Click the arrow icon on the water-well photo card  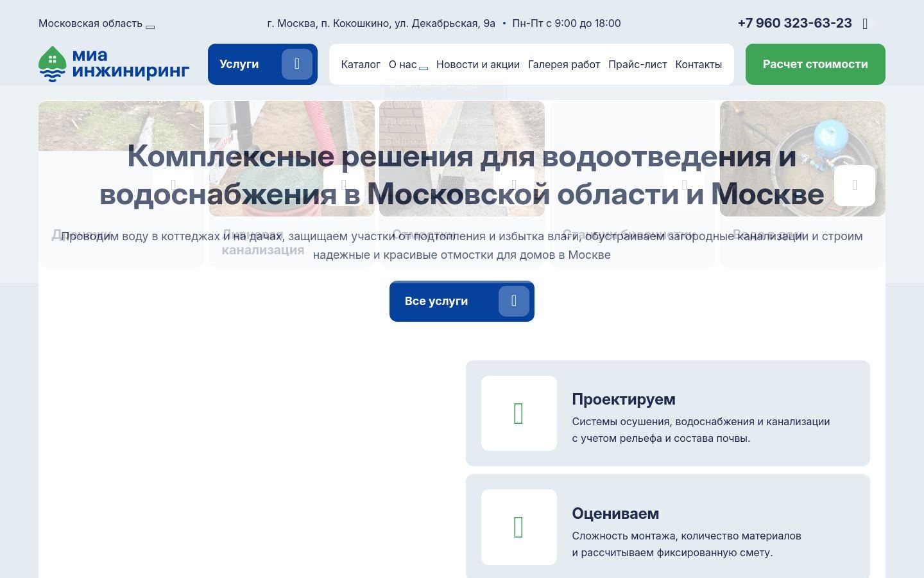pyautogui.click(x=854, y=186)
